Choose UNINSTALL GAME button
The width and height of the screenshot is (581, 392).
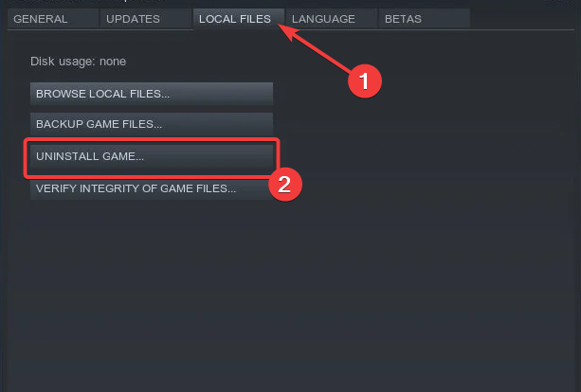pos(152,156)
